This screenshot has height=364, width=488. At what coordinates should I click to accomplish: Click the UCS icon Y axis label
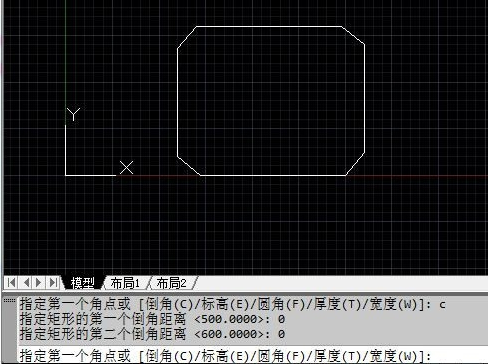click(73, 114)
